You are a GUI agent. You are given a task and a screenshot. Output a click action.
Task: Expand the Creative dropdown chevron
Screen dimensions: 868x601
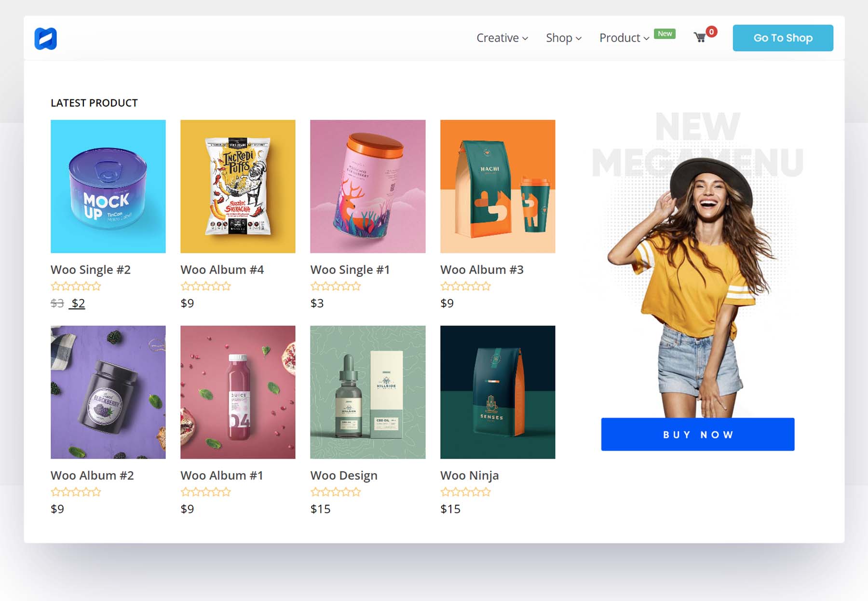pos(525,39)
